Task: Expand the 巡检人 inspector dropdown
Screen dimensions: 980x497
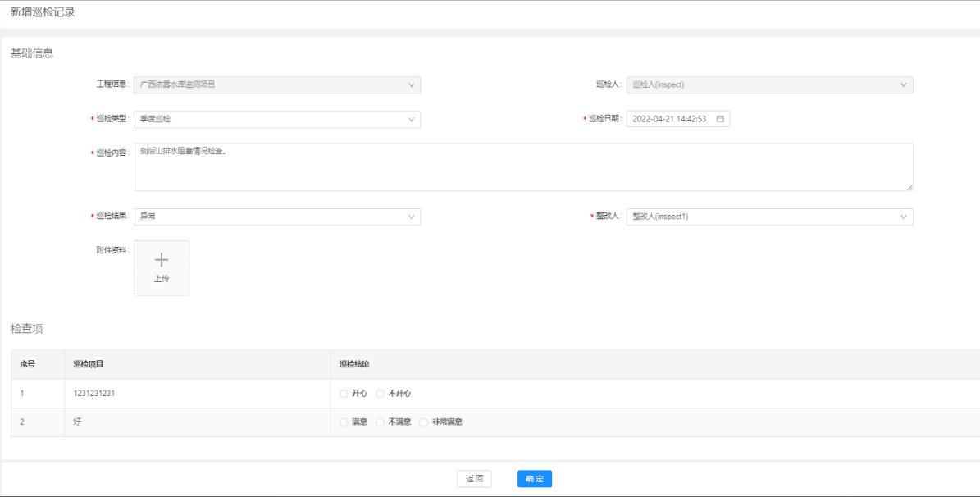Action: (x=769, y=84)
